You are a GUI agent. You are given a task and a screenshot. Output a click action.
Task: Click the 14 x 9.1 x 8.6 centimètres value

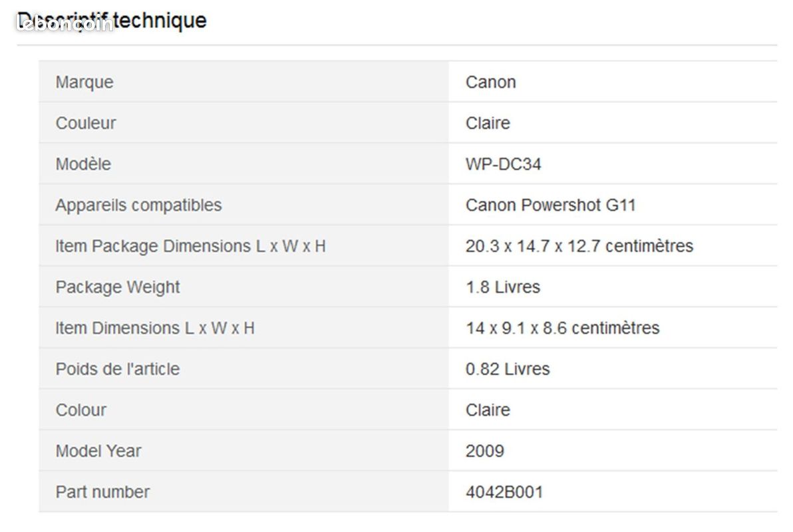coord(562,328)
